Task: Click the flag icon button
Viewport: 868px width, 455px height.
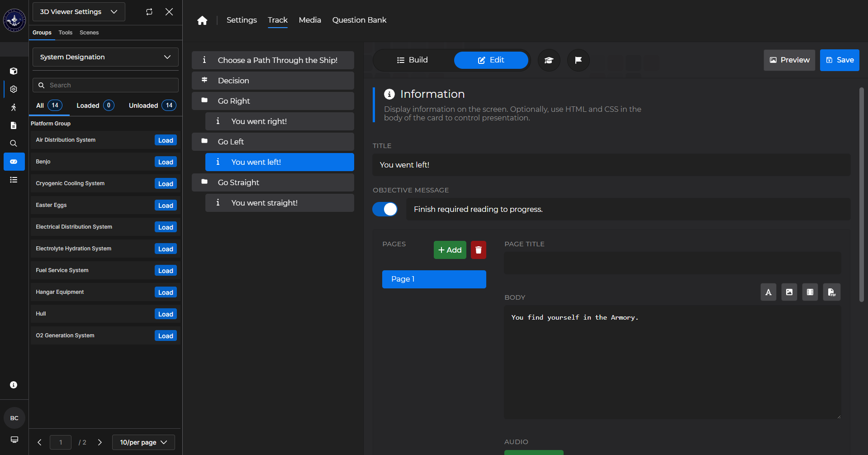Action: click(x=579, y=60)
